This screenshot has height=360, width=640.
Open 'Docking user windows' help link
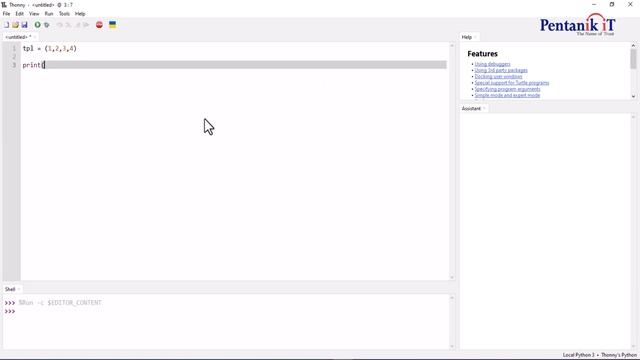(x=498, y=76)
